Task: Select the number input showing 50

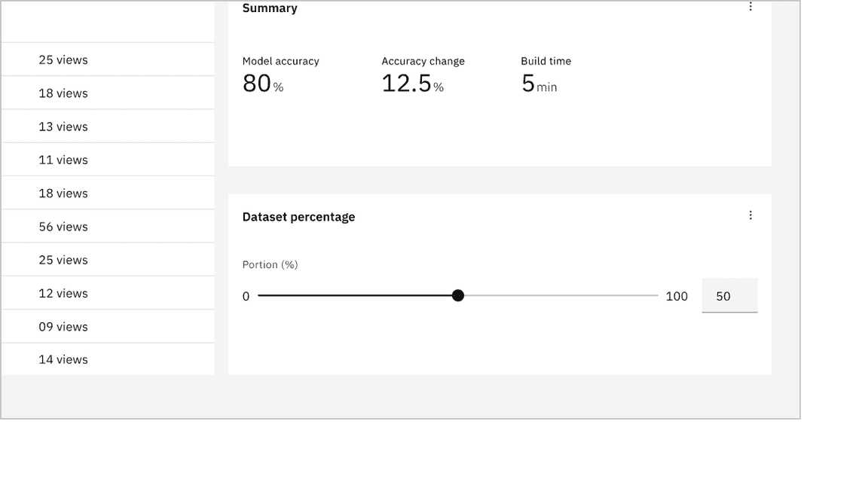Action: [x=729, y=295]
